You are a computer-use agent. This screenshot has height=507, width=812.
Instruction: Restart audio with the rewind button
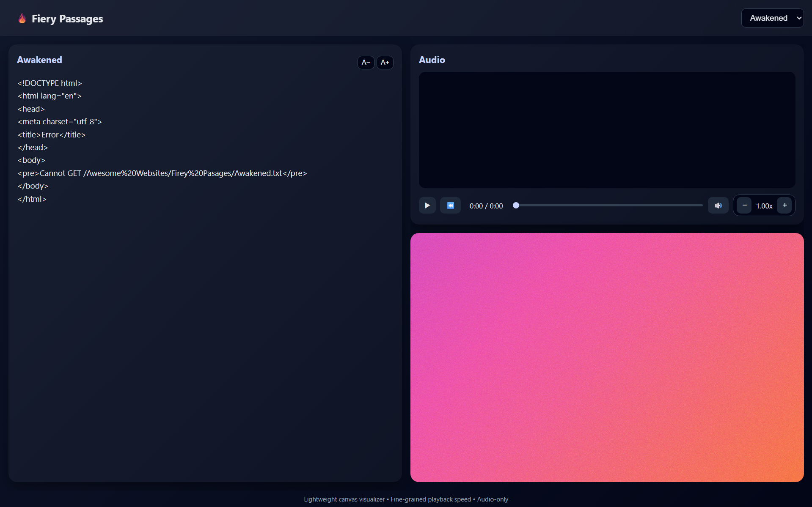(x=450, y=206)
